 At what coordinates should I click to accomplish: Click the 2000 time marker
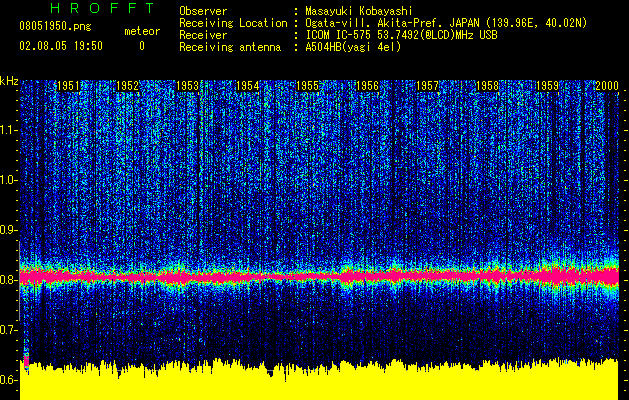(607, 87)
